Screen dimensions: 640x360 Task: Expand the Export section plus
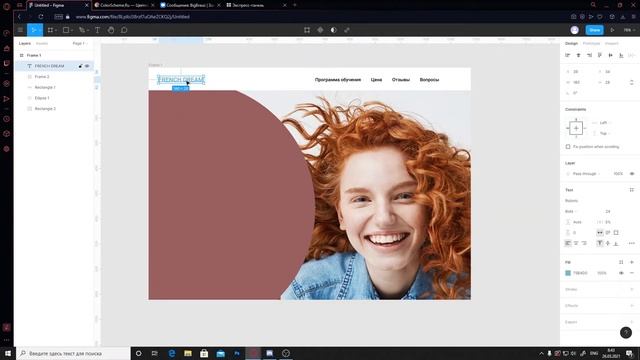pyautogui.click(x=632, y=322)
